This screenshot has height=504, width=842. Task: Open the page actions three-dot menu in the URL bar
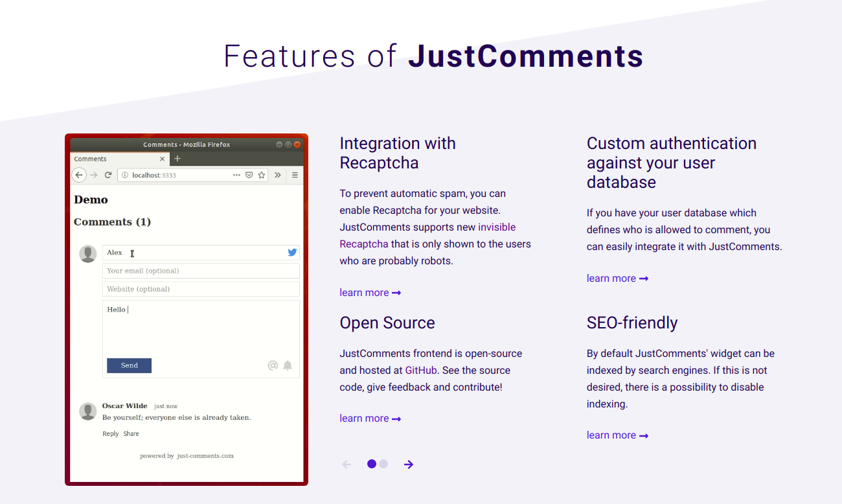point(236,175)
